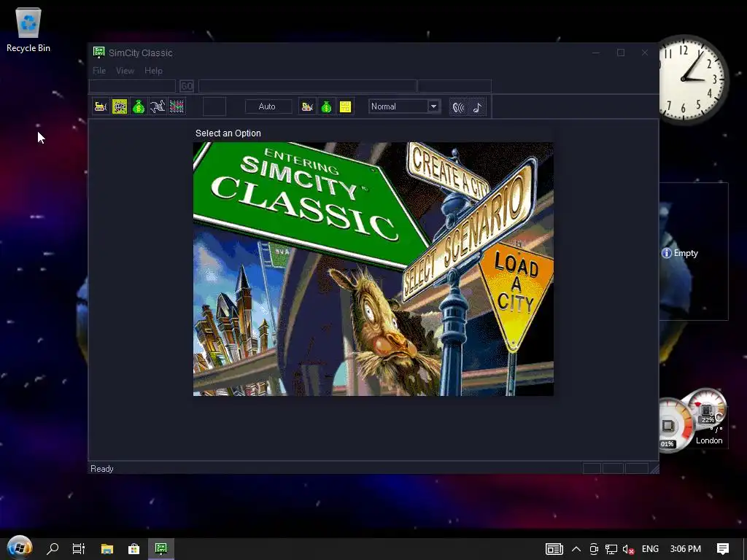Open the Help menu
This screenshot has width=747, height=560.
pos(153,71)
